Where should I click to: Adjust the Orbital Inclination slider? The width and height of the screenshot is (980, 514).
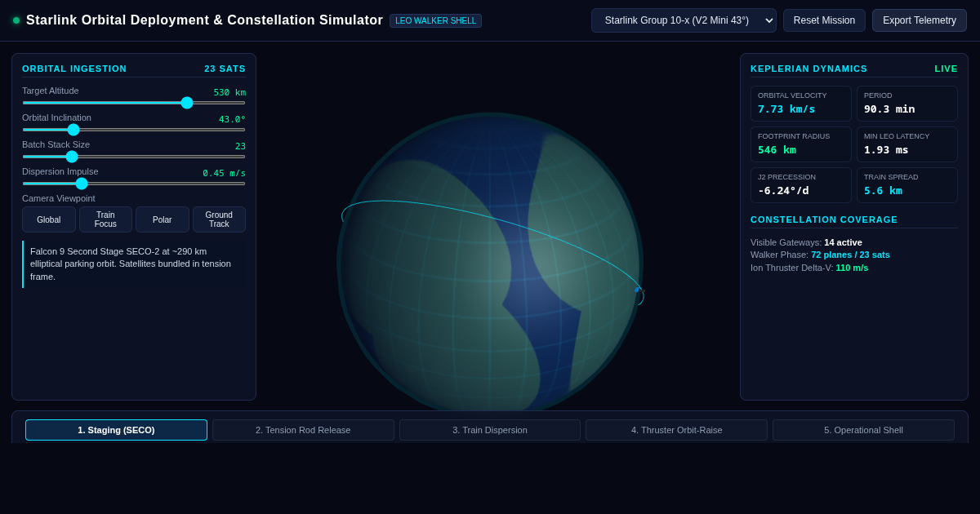pos(134,130)
